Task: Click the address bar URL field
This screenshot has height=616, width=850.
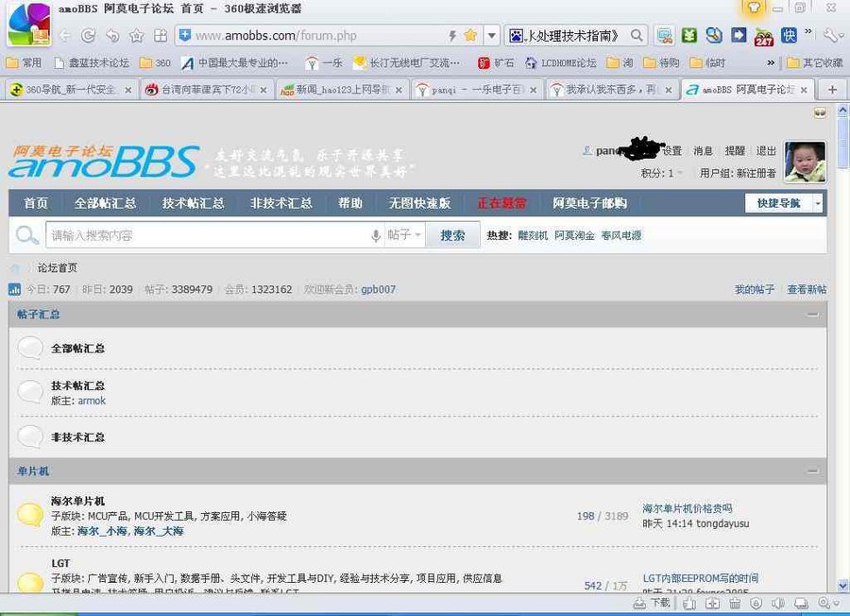Action: 320,36
